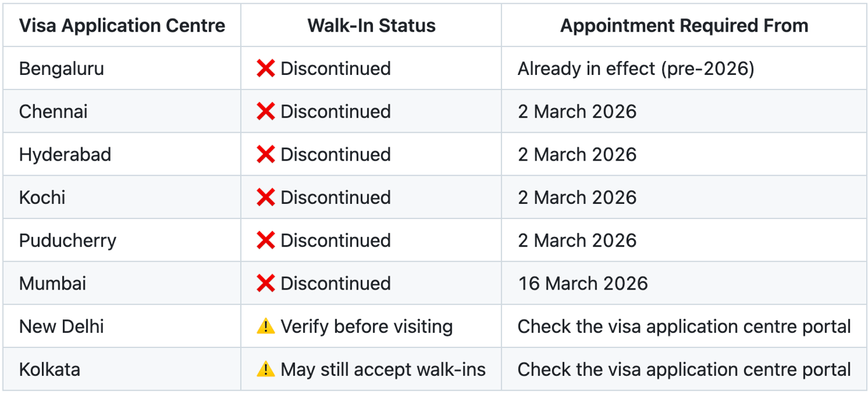Viewport: 868px width, 395px height.
Task: Click the Mumbai centre name
Action: [x=53, y=283]
